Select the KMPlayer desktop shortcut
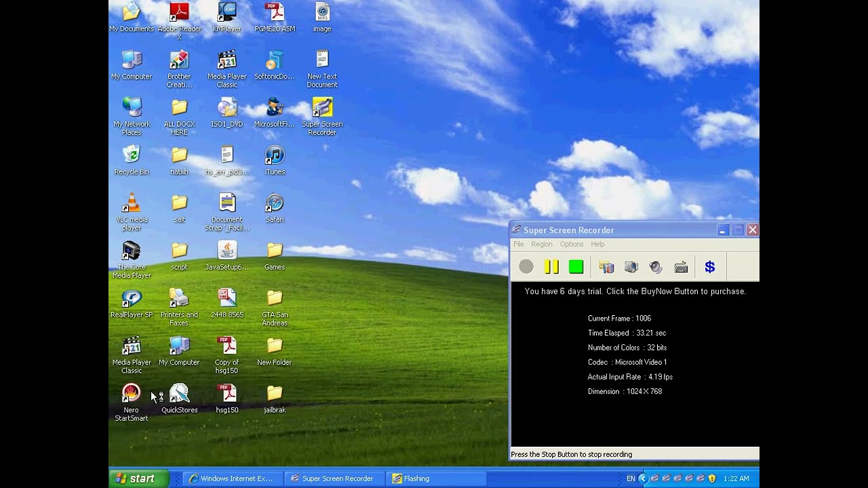The height and width of the screenshot is (488, 868). 227,18
